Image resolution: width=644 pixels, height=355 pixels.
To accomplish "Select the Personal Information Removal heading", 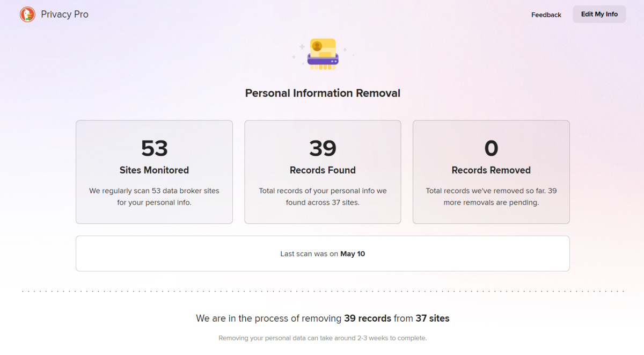I will (x=323, y=93).
